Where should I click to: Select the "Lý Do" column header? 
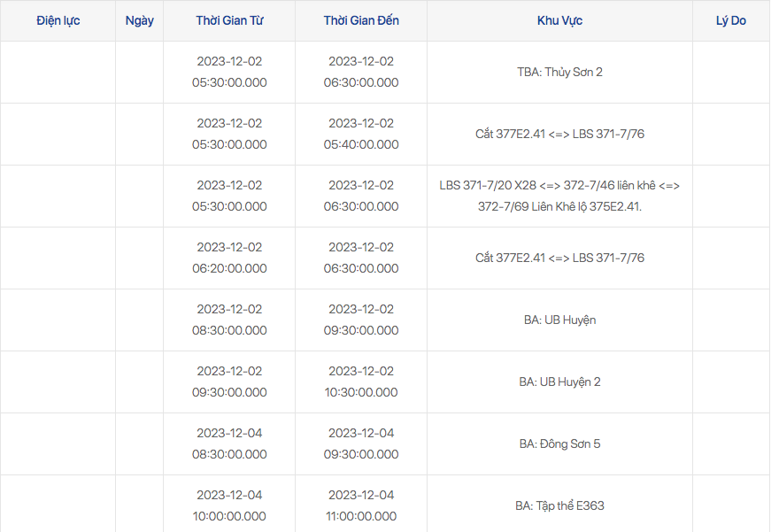[x=730, y=20]
